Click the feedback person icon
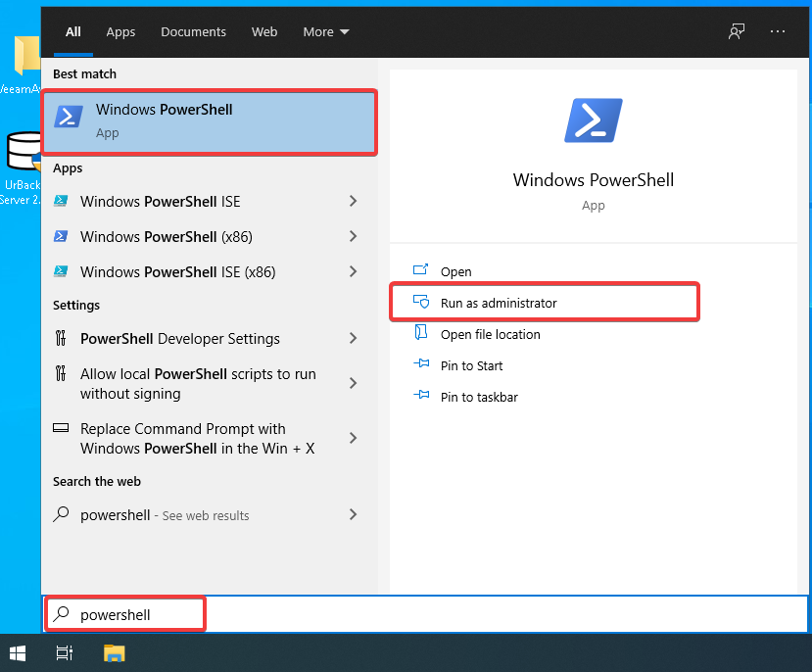The height and width of the screenshot is (672, 812). [736, 32]
